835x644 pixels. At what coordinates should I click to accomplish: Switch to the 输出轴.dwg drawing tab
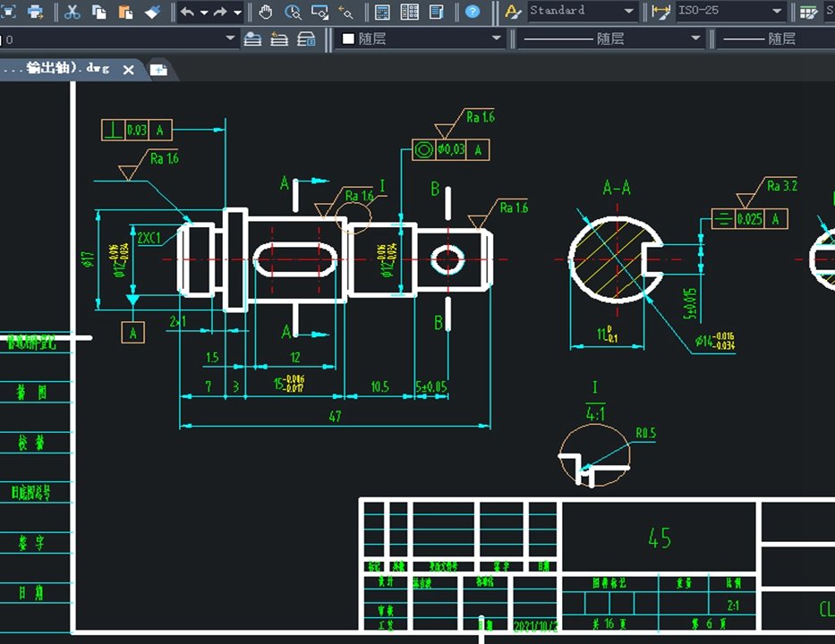(x=56, y=69)
